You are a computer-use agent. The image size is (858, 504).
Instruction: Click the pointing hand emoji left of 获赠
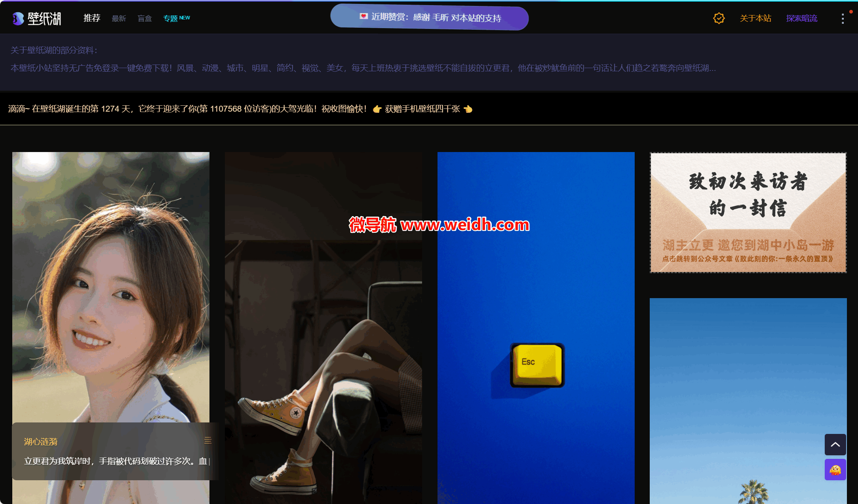click(x=377, y=109)
